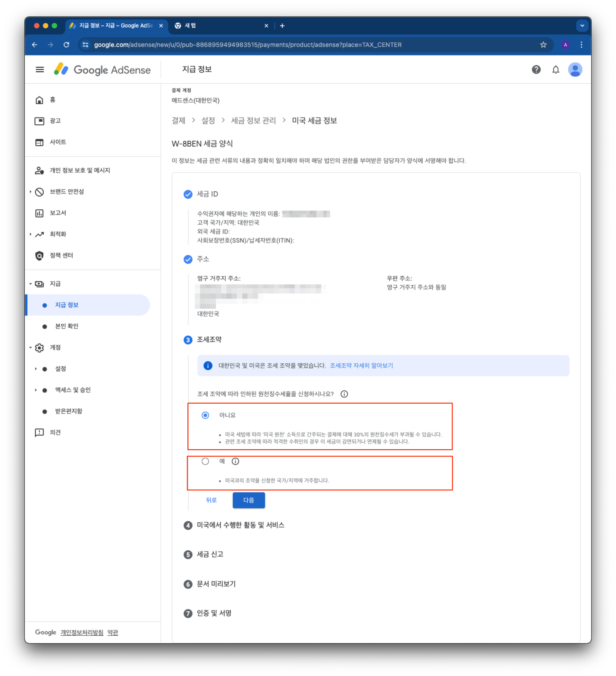Reload the page
This screenshot has height=676, width=616.
66,45
